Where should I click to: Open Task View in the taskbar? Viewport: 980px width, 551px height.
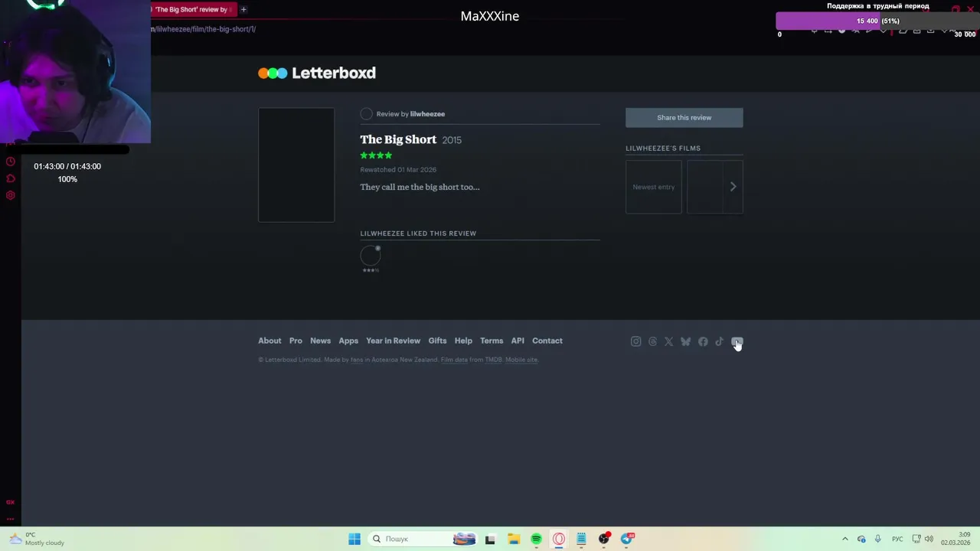[x=490, y=539]
